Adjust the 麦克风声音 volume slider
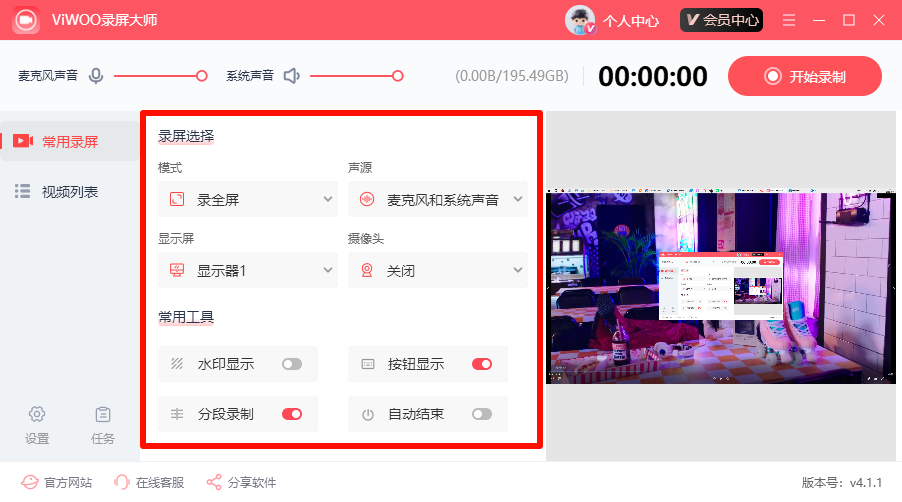 (160, 76)
